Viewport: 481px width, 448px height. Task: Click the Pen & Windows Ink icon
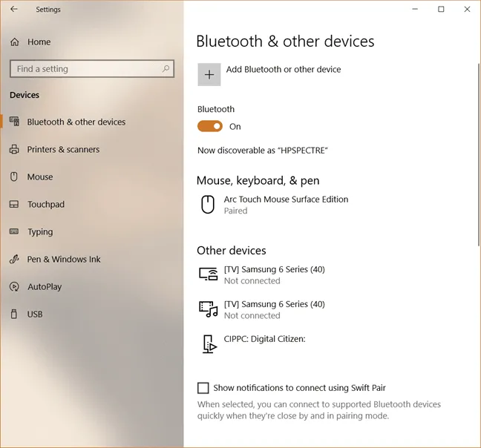click(14, 260)
